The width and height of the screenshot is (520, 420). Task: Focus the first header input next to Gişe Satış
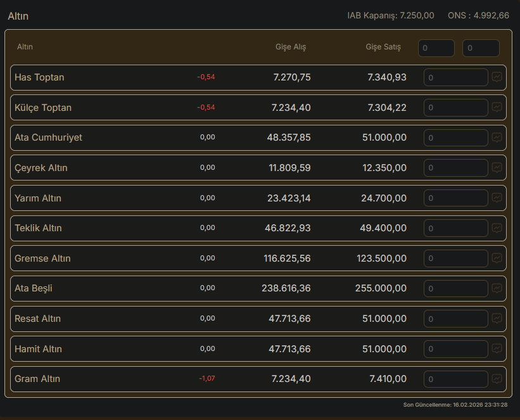[436, 48]
